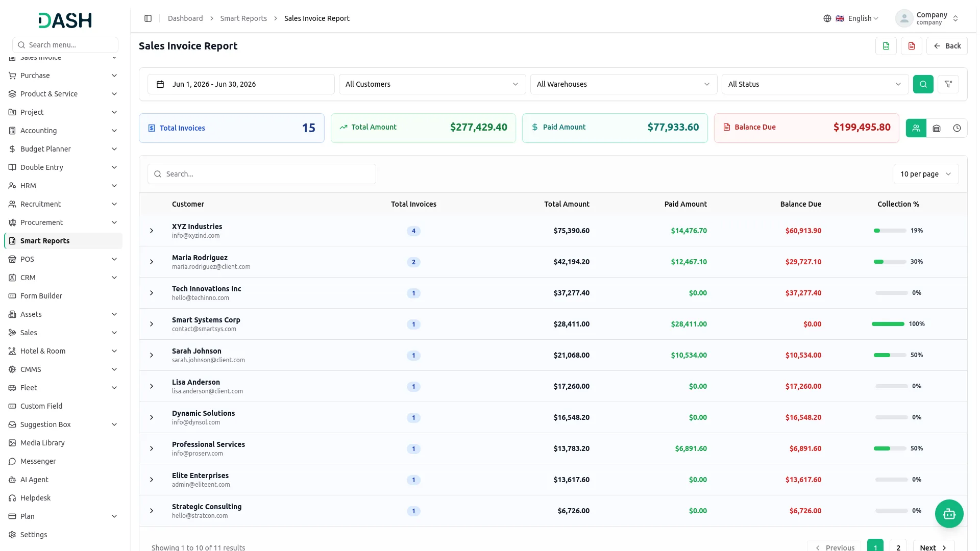Download report as red PDF file
This screenshot has width=980, height=551.
coord(912,46)
